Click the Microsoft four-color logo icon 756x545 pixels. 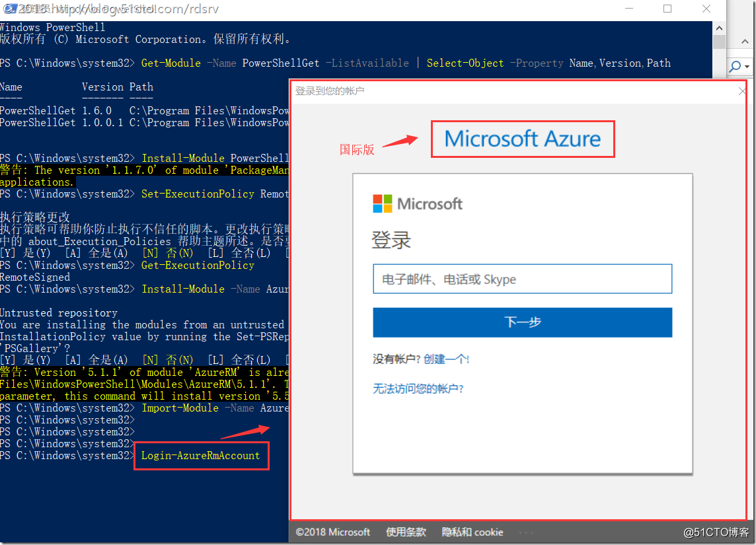tap(383, 203)
